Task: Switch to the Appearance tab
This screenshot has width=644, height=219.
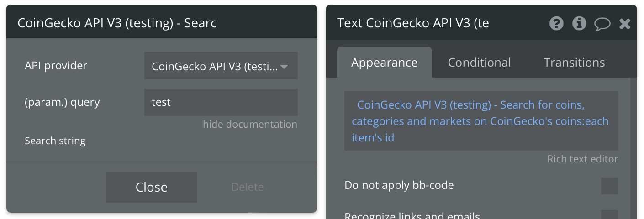Action: [385, 62]
